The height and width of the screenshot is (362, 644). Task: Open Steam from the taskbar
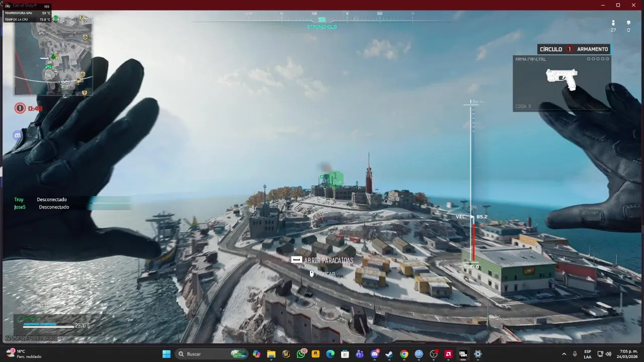click(x=389, y=354)
